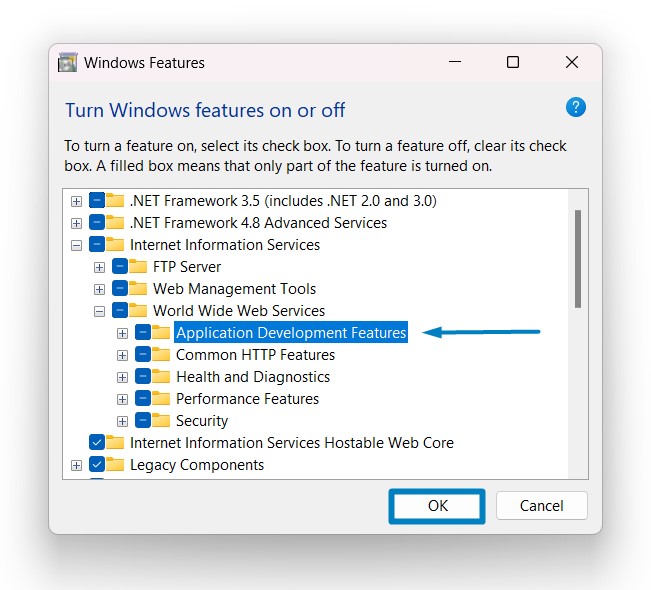Select the FTP Server label

point(187,267)
